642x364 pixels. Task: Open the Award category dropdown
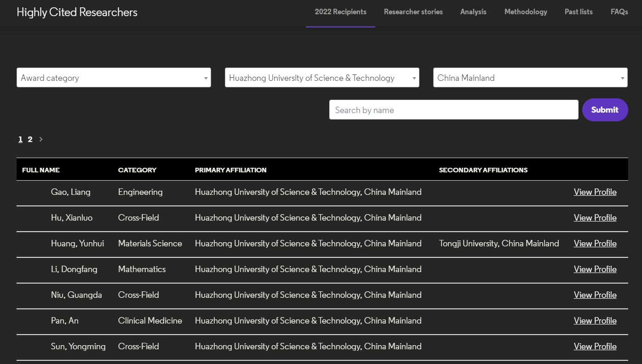(114, 78)
